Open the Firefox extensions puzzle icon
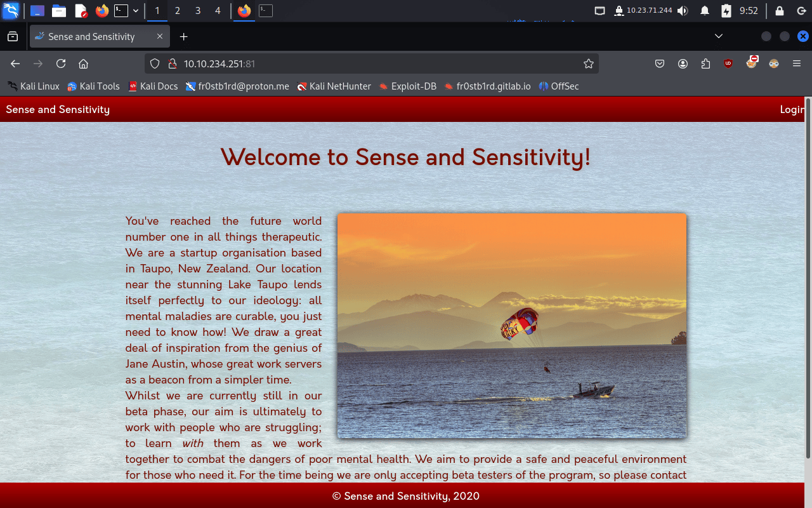 tap(705, 63)
